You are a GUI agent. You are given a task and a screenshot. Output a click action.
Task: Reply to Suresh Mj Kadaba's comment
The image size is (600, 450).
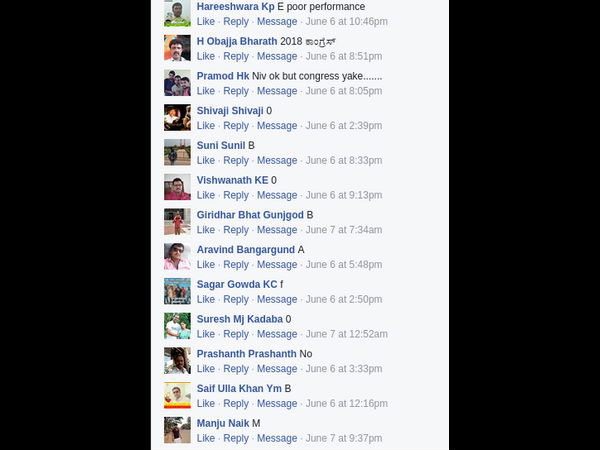click(x=236, y=334)
